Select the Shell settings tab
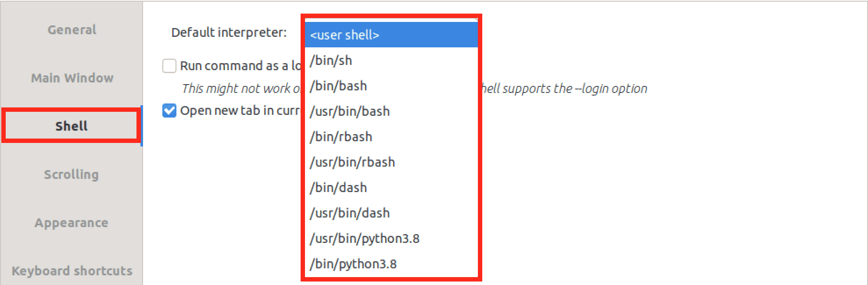 click(x=72, y=126)
